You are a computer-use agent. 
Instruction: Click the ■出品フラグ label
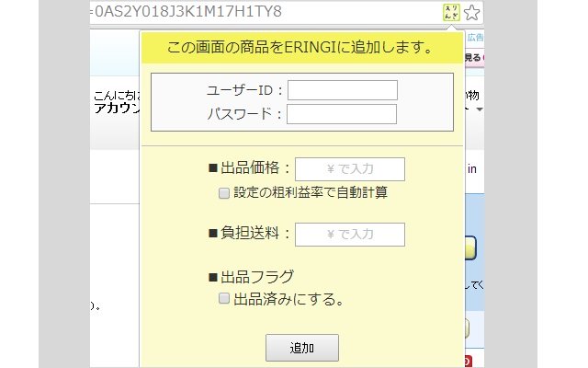point(251,277)
